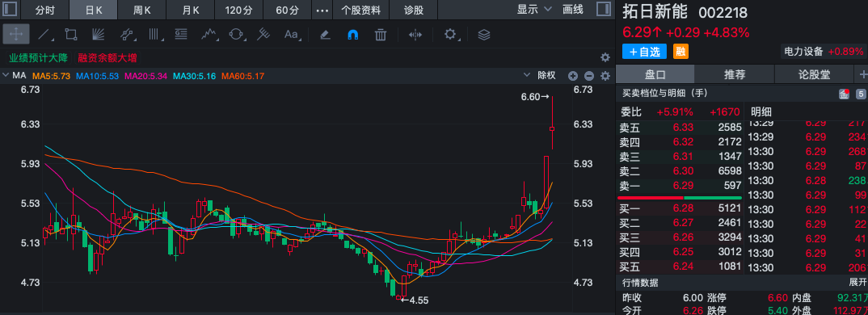Select the pitchfork drawing tool

pos(263,34)
